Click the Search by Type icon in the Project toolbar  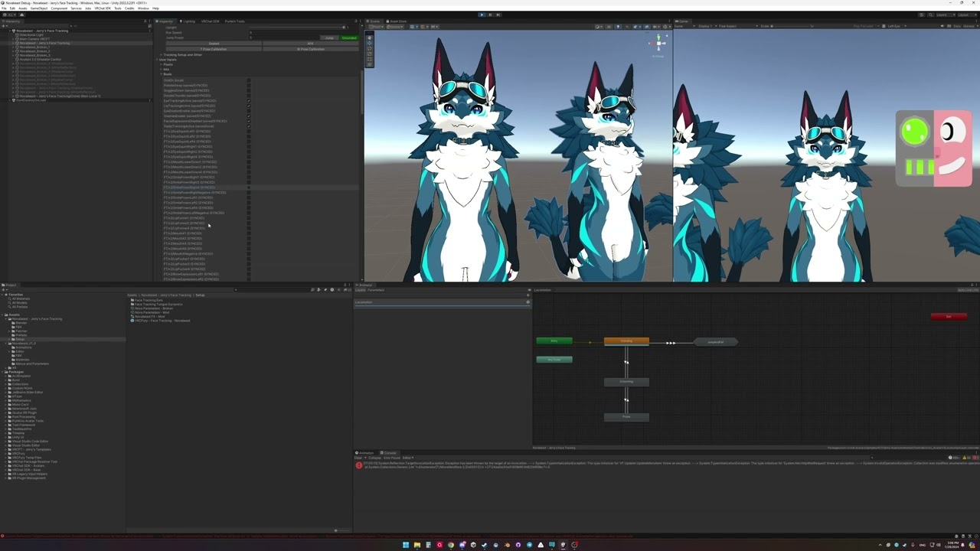click(x=318, y=290)
